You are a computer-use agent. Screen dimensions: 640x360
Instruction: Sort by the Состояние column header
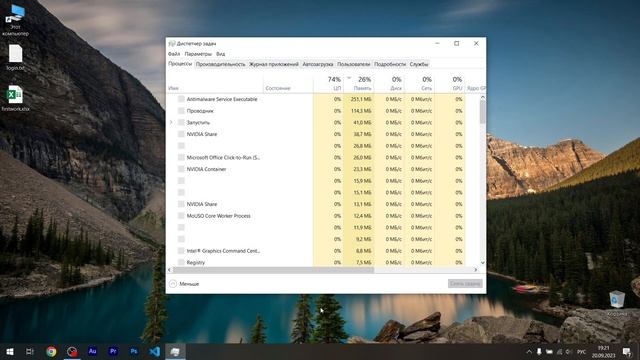[x=288, y=84]
